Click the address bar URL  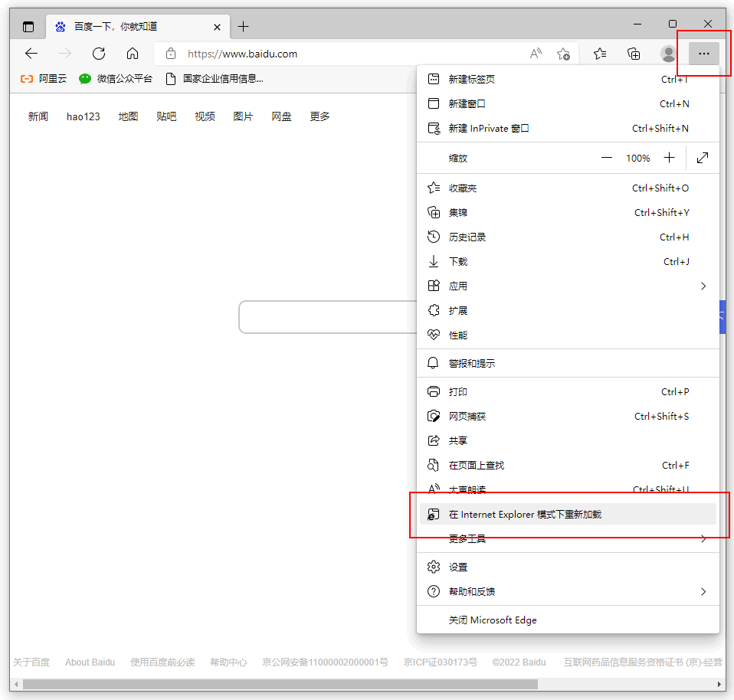pyautogui.click(x=242, y=54)
